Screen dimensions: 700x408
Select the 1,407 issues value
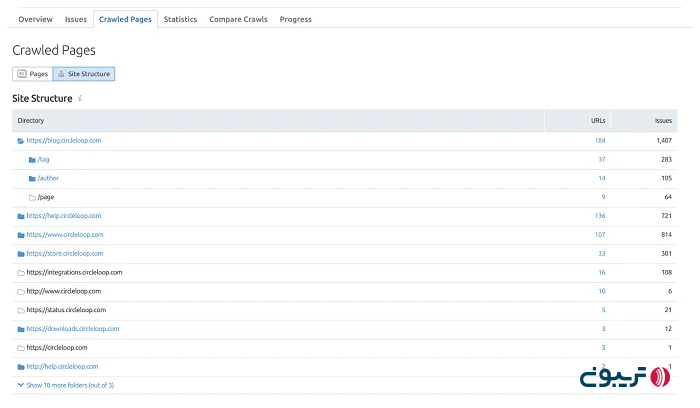pyautogui.click(x=664, y=140)
